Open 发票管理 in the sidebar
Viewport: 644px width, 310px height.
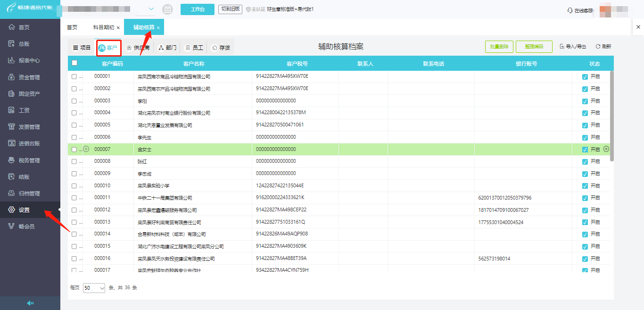(x=30, y=127)
